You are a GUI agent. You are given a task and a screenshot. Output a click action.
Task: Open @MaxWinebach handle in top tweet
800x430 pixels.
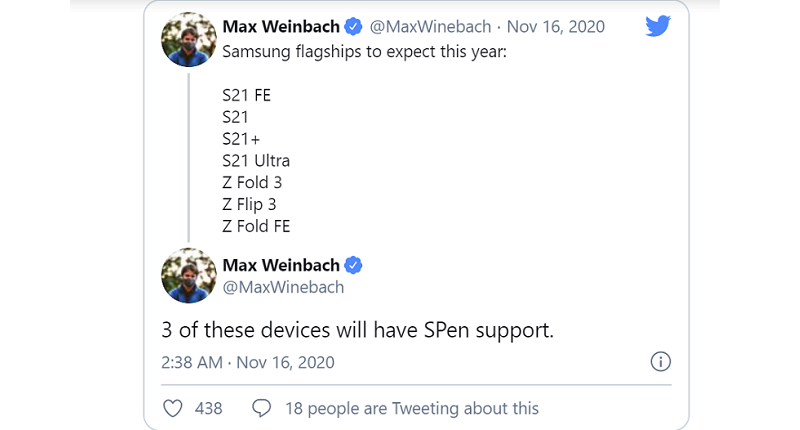coord(430,27)
